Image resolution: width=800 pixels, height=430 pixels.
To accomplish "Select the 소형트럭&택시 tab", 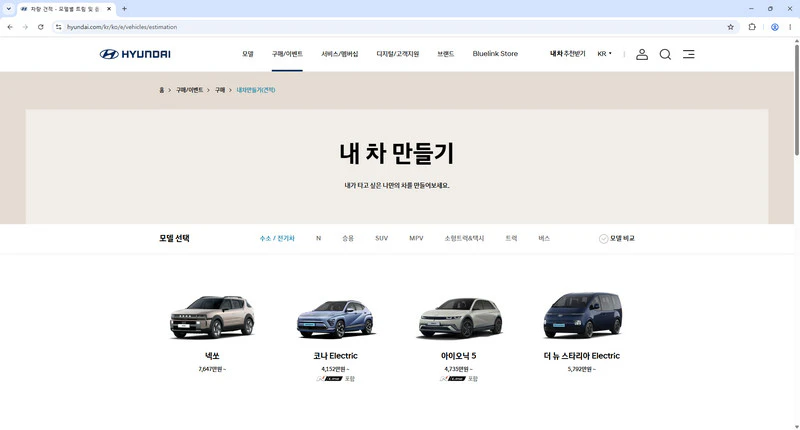I will tap(464, 238).
